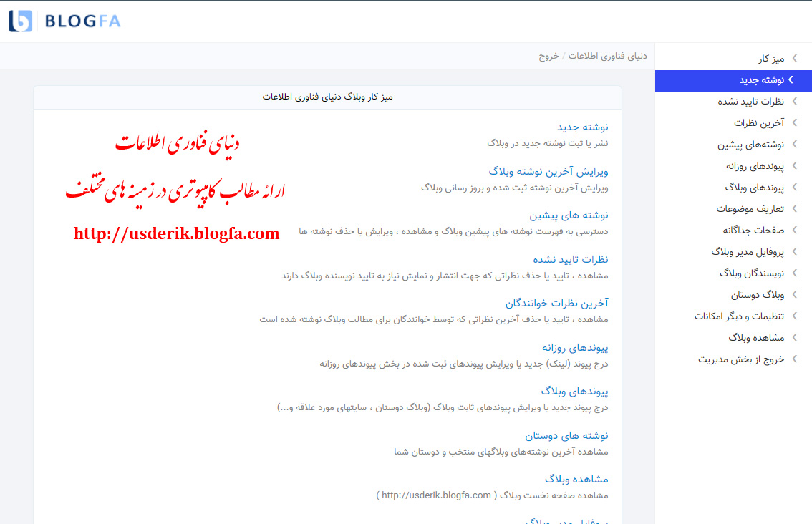
Task: Click the Blogfa logo icon
Action: (20, 21)
